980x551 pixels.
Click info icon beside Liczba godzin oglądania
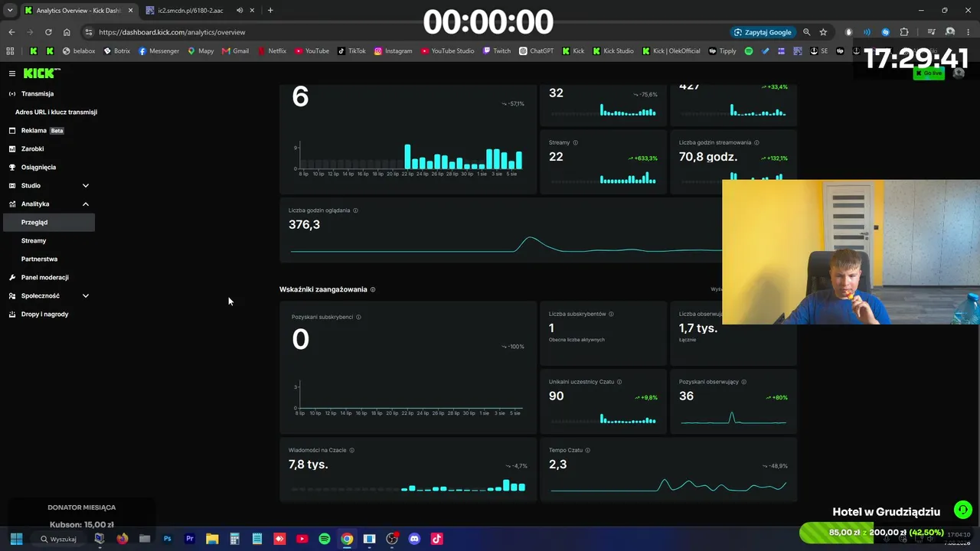coord(355,210)
